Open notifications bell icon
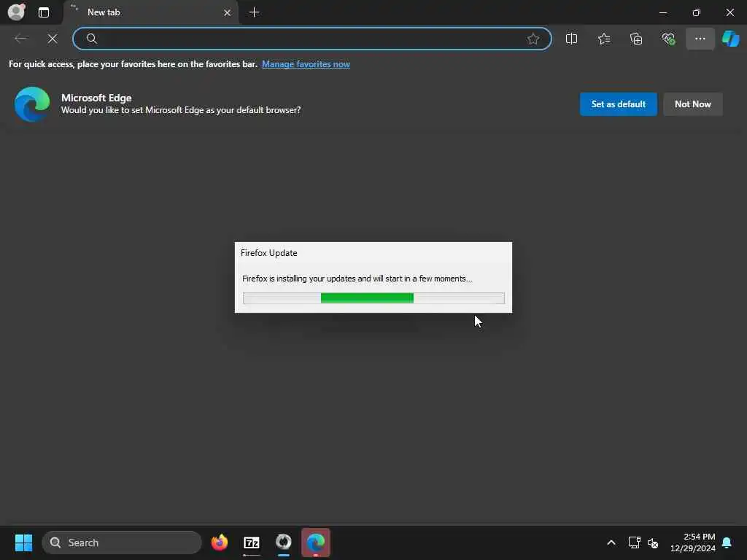This screenshot has height=560, width=747. (x=727, y=542)
